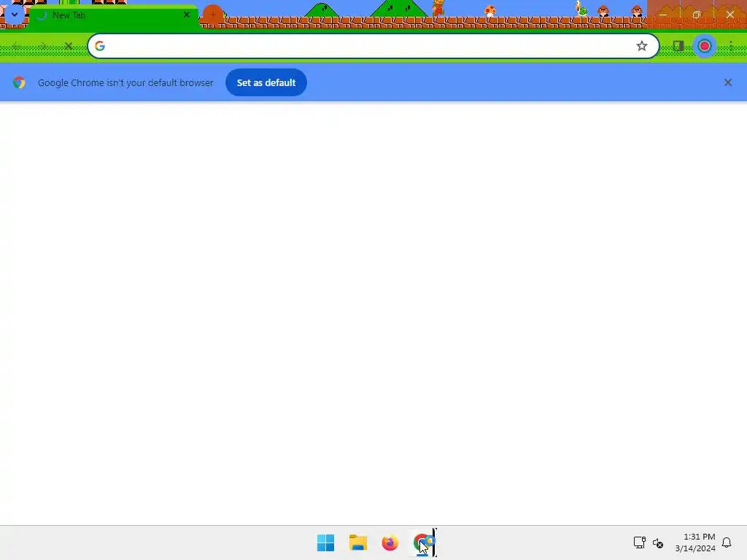Launch Firefox from taskbar
Screen dimensions: 747x560
(390, 542)
